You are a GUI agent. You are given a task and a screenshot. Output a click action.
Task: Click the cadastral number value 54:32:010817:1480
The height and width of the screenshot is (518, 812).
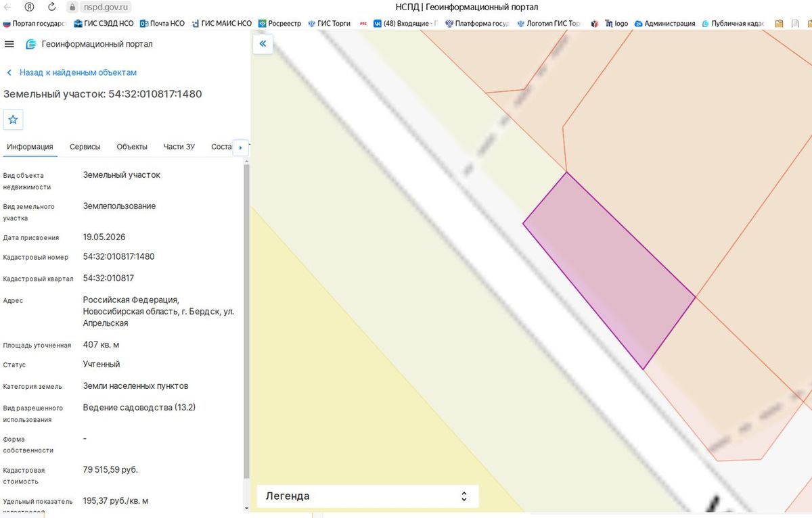pos(119,256)
